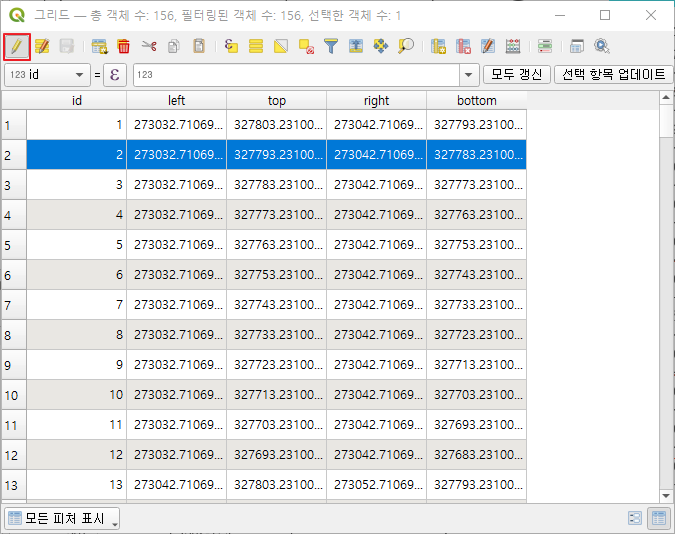The width and height of the screenshot is (675, 534).
Task: Click the 선택 항목 업데이트 button
Action: [613, 75]
